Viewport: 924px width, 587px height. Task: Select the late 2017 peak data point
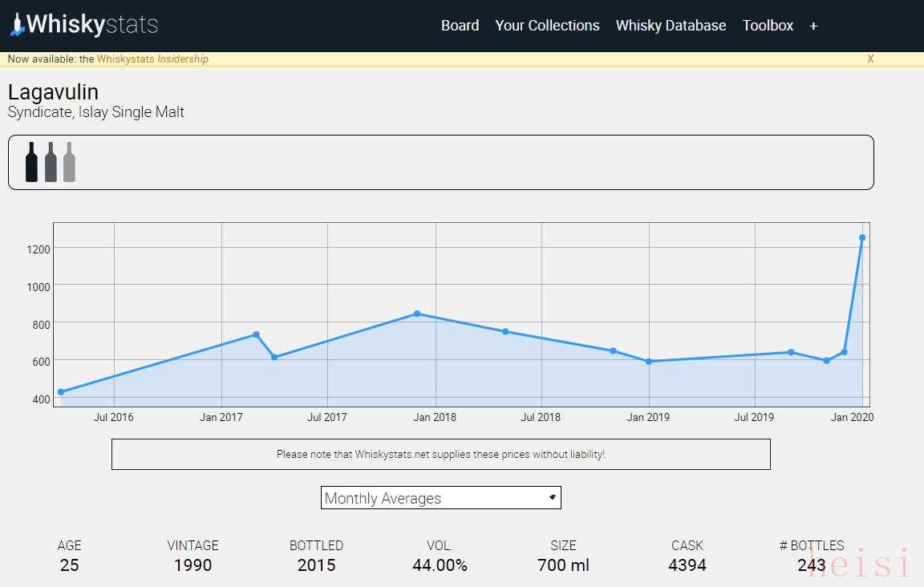point(417,314)
